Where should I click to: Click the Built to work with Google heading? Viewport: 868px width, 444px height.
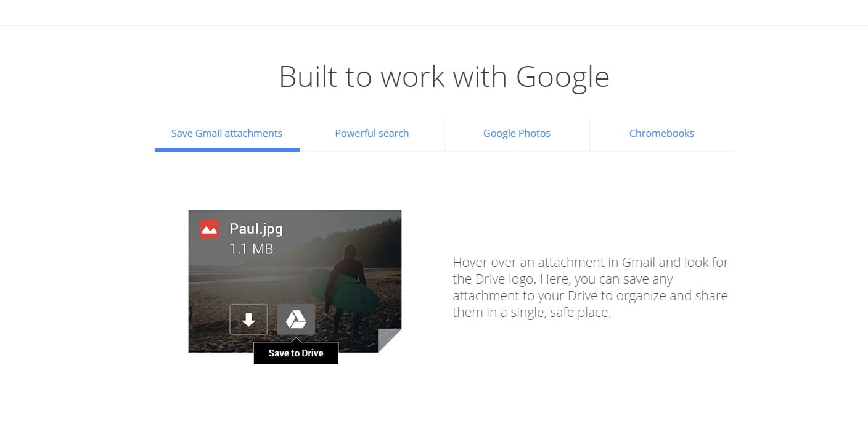444,77
